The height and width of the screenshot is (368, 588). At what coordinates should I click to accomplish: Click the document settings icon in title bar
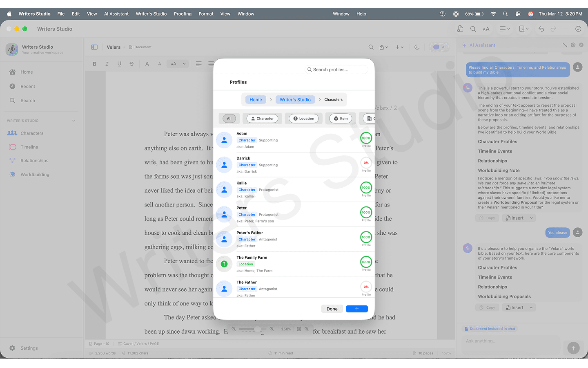(460, 29)
